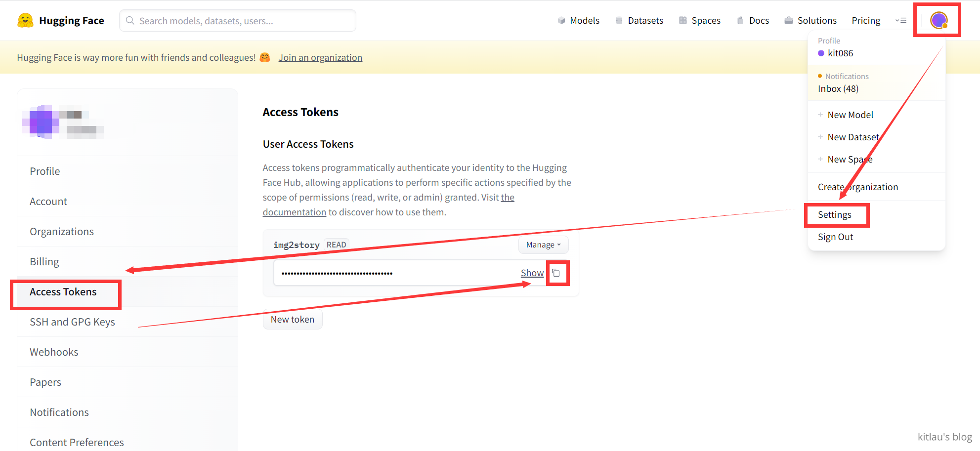Open SSH and GPG Keys settings
Screen dimensions: 980x451
pos(72,322)
